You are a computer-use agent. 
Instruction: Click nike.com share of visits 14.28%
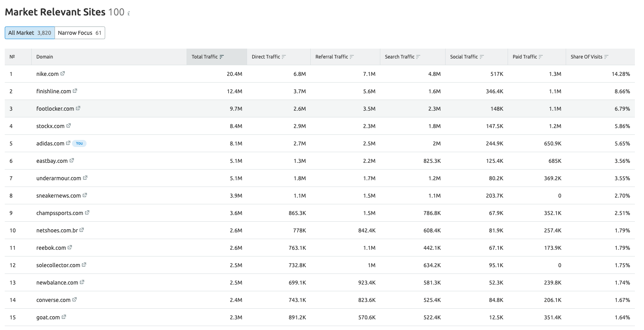coord(621,74)
